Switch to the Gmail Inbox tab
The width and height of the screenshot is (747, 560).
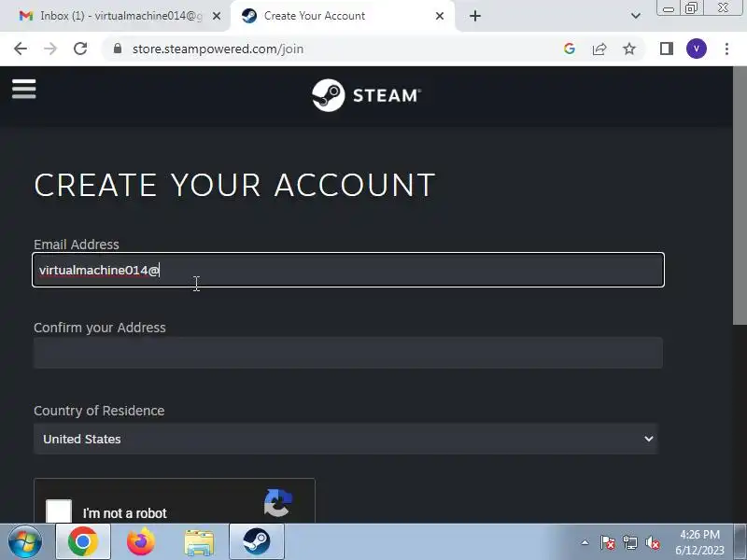pos(114,16)
